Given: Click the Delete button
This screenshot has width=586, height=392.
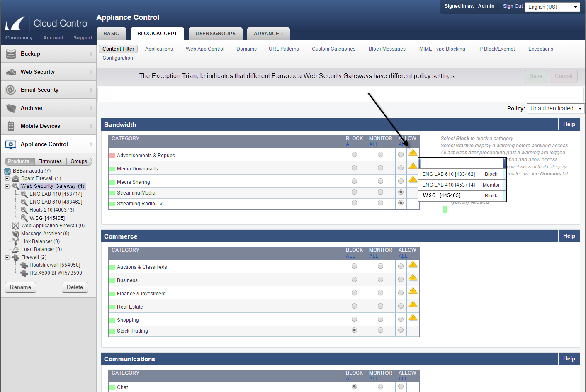Looking at the screenshot, I should pyautogui.click(x=75, y=287).
